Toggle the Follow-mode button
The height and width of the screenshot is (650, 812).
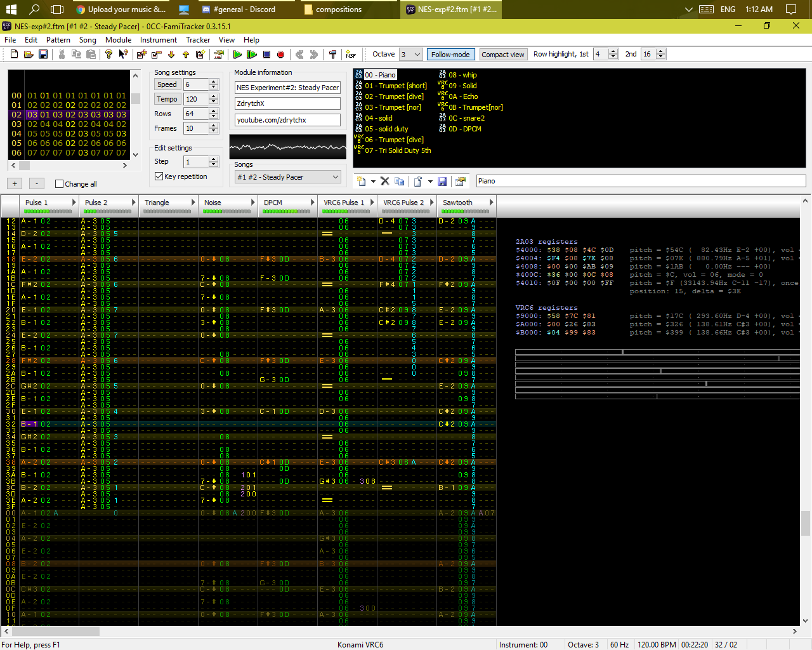[x=450, y=55]
